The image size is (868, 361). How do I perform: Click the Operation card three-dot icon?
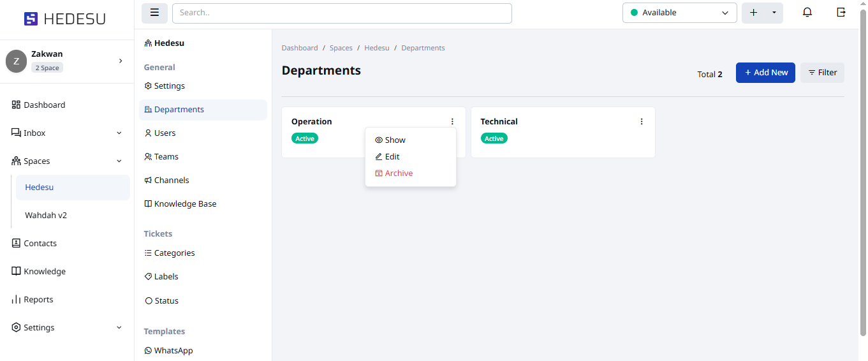452,122
